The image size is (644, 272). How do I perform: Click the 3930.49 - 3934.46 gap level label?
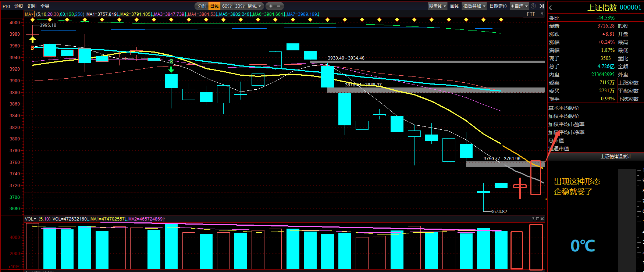[346, 58]
